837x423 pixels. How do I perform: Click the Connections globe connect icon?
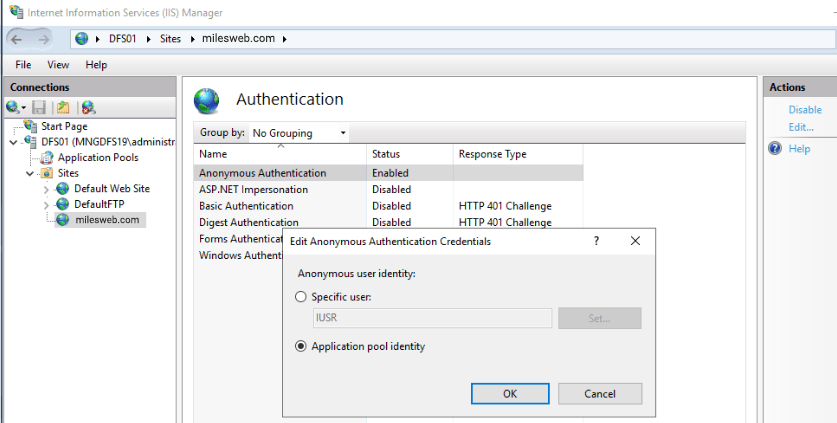[x=13, y=107]
